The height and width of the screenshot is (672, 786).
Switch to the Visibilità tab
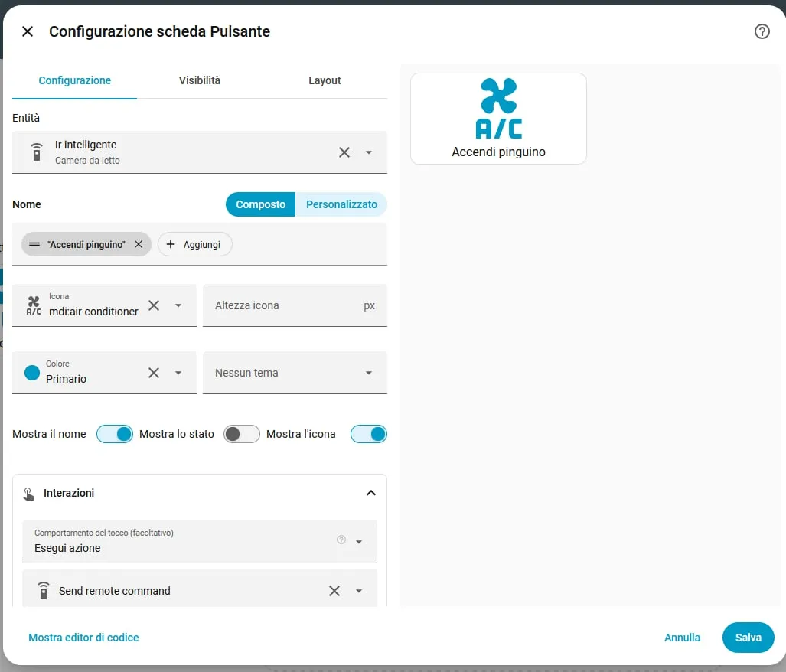(200, 80)
